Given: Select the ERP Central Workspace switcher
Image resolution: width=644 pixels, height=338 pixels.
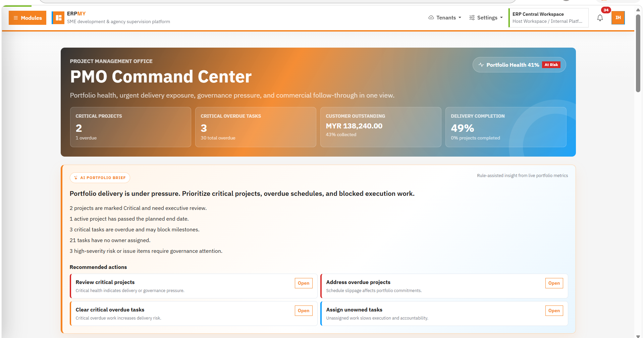Looking at the screenshot, I should click(548, 18).
